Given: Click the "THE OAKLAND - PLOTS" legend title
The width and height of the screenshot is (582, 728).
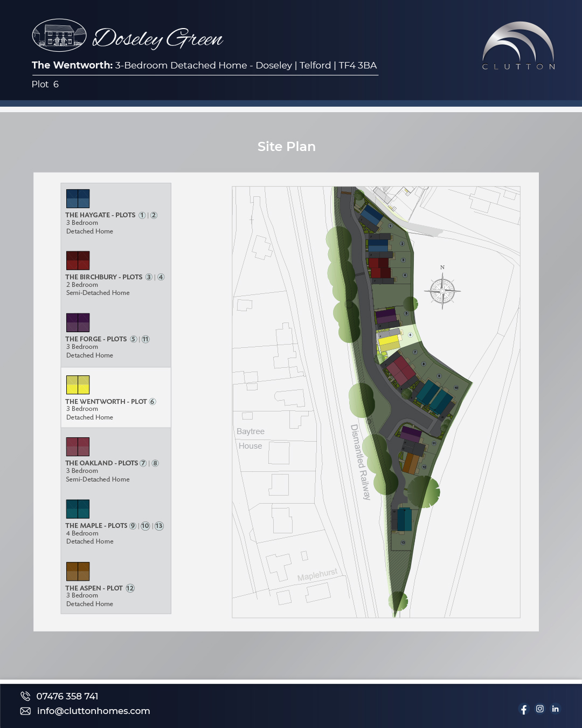Looking at the screenshot, I should (x=102, y=463).
